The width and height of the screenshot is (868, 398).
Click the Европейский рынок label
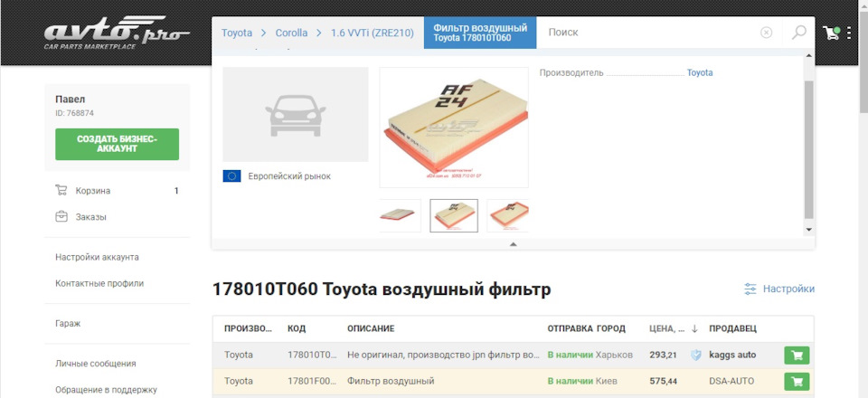point(289,176)
